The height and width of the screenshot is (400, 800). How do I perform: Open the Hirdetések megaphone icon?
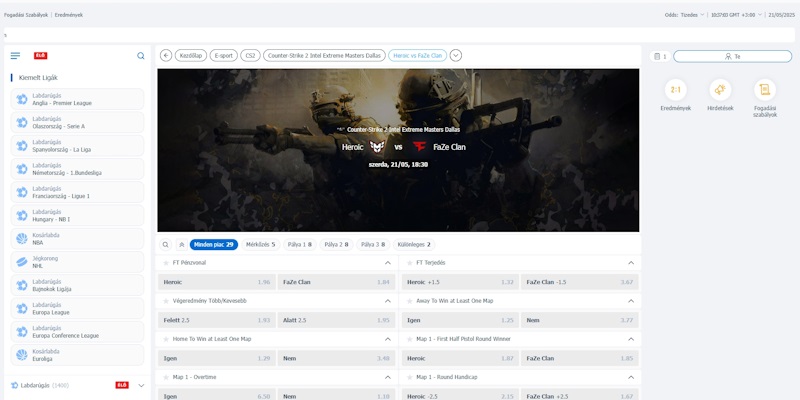pyautogui.click(x=720, y=90)
